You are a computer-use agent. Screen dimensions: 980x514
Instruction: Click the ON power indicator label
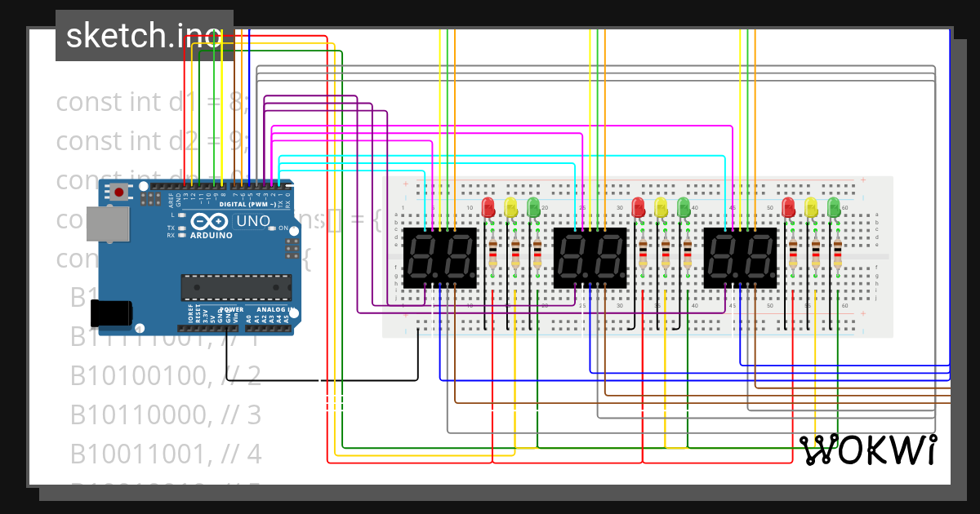pos(283,228)
